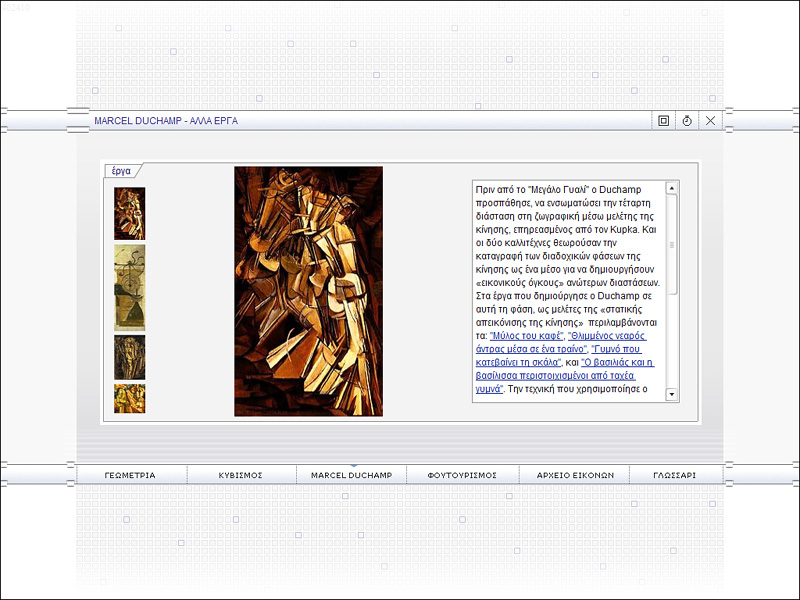800x600 pixels.
Task: Open the third dark painting thumbnail
Action: pos(130,357)
